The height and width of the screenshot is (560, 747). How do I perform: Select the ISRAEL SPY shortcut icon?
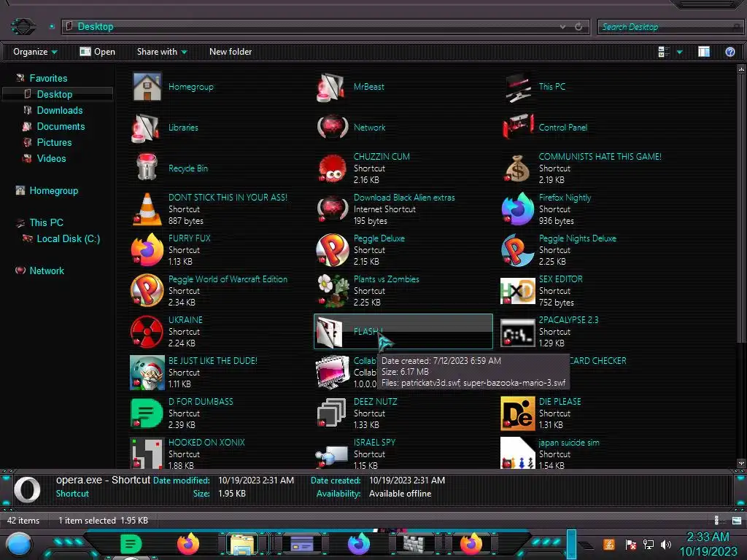332,455
